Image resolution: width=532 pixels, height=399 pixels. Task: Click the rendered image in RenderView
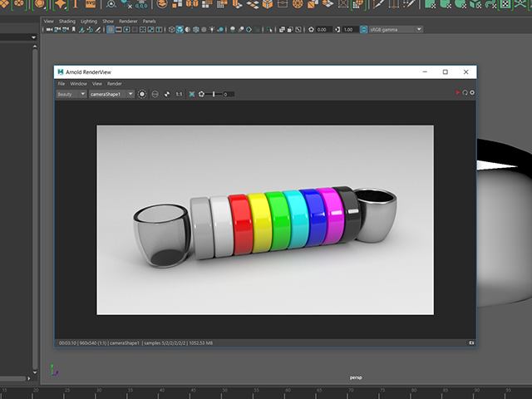[265, 219]
